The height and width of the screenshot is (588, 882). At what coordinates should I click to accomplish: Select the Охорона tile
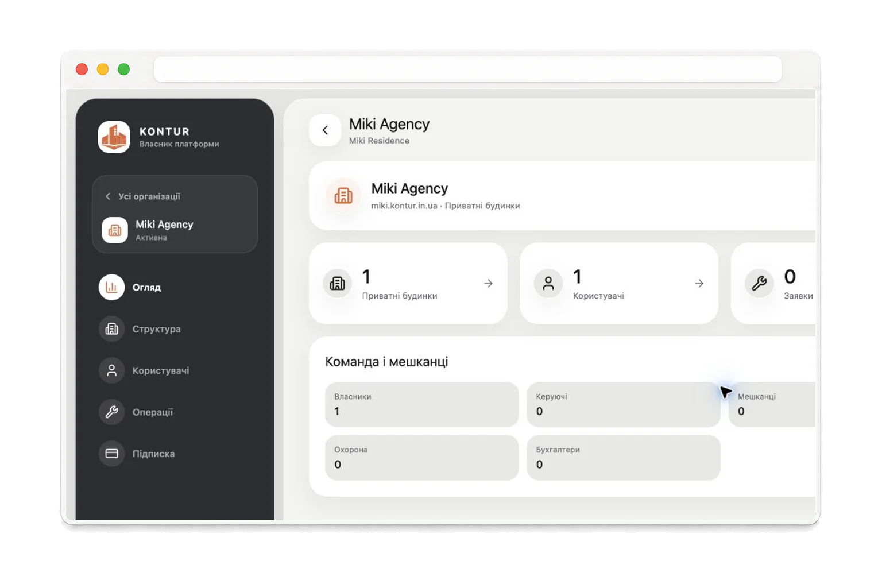click(422, 458)
